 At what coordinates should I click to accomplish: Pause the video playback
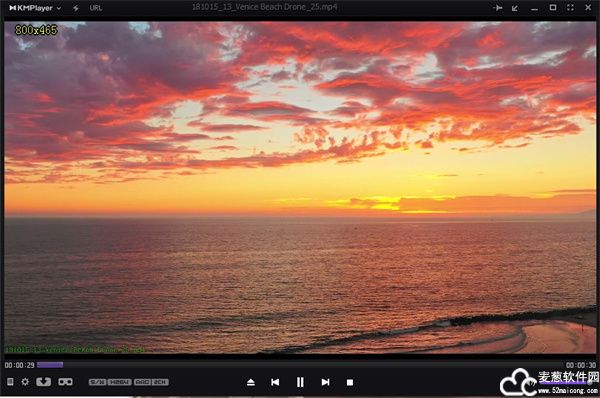click(x=300, y=382)
